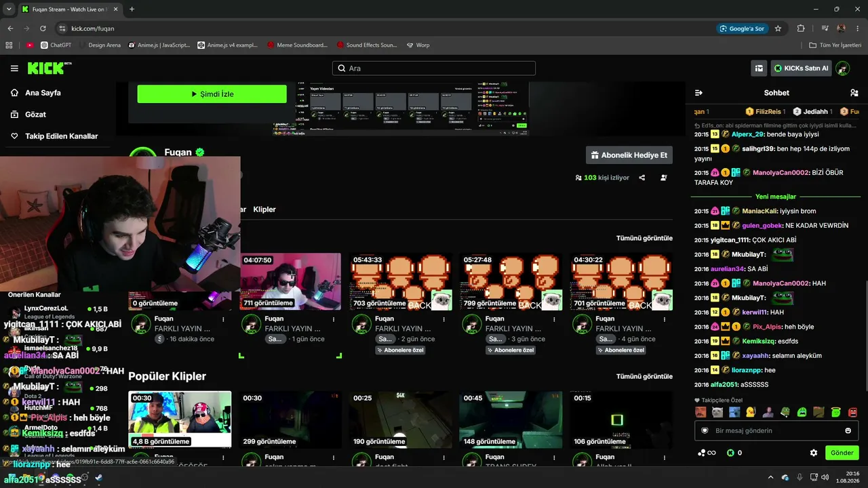Open the 05:43:33 video thumbnail
The image size is (868, 488).
click(x=401, y=282)
